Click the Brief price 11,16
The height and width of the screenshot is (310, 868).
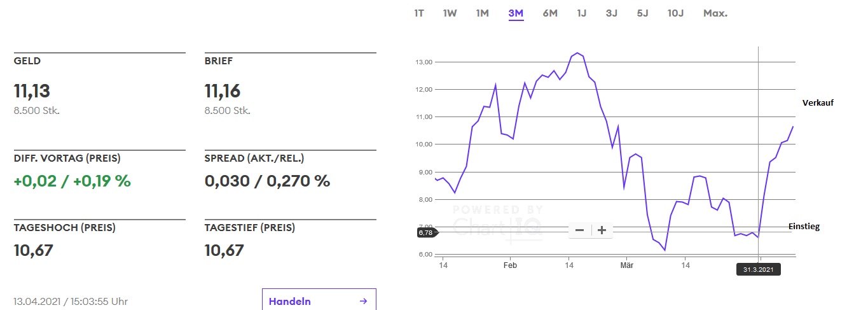coord(223,91)
